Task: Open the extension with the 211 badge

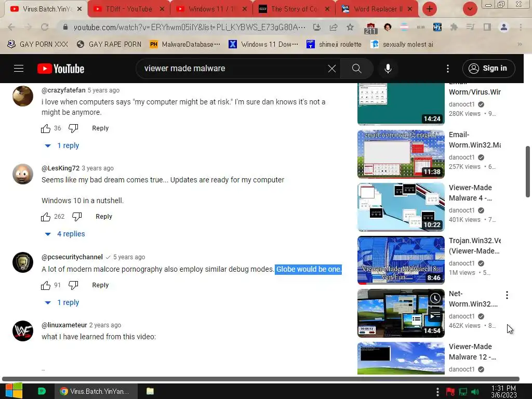Action: [x=370, y=29]
